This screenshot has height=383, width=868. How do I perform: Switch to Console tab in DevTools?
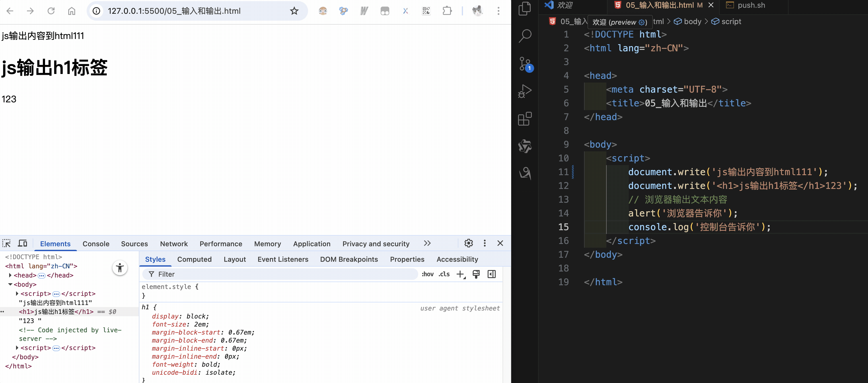pos(96,244)
